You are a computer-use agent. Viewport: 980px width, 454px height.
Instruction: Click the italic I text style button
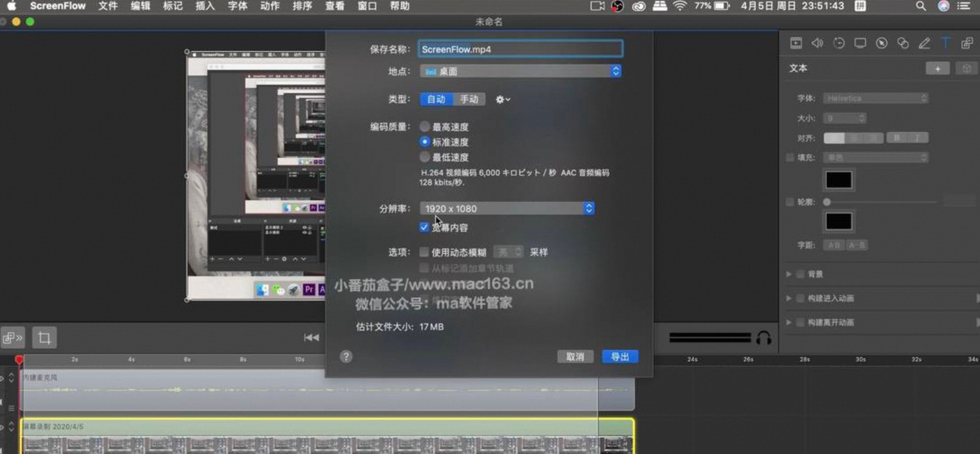918,138
